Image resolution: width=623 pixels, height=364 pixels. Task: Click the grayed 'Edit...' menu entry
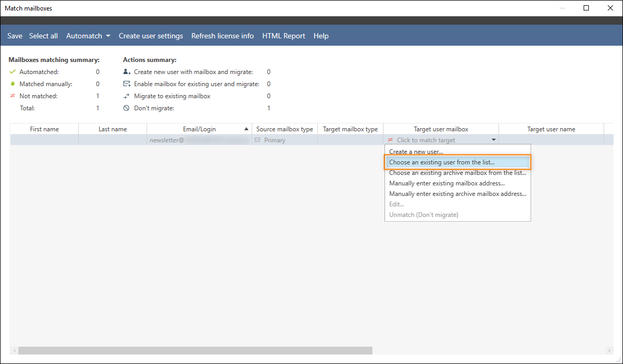[x=458, y=204]
